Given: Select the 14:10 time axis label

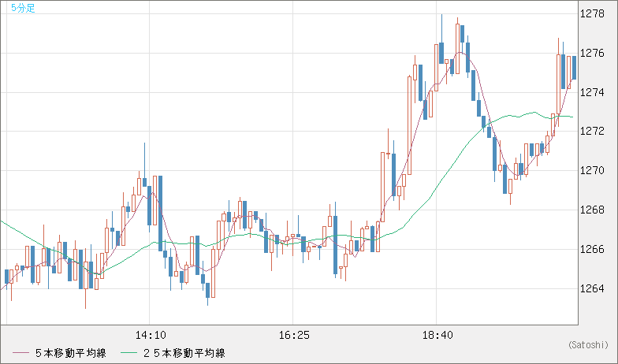Looking at the screenshot, I should tap(151, 336).
